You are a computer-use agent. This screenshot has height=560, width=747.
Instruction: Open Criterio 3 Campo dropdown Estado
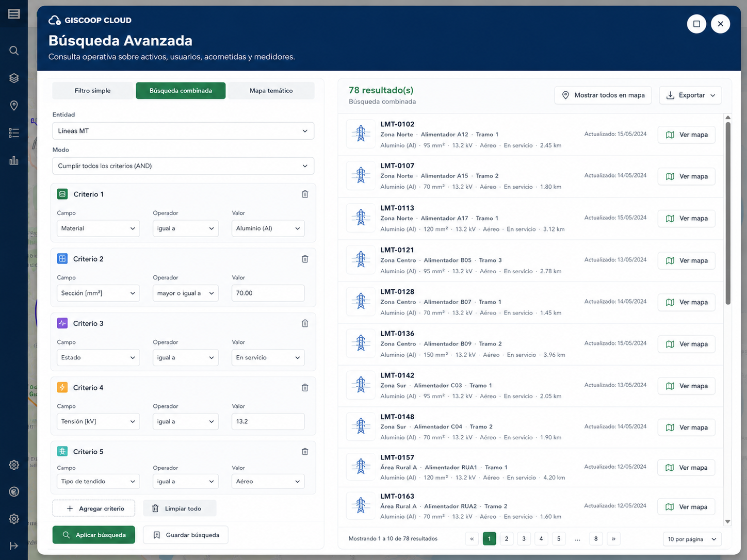click(x=98, y=357)
